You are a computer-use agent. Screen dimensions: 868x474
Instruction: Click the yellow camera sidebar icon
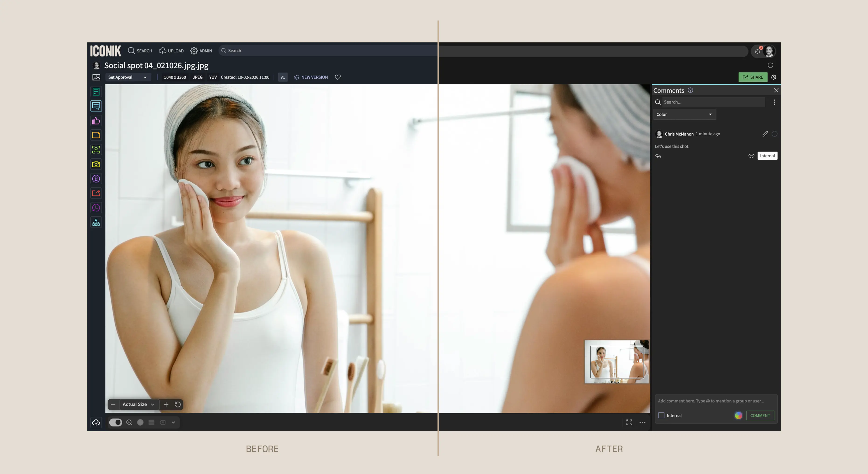(96, 164)
